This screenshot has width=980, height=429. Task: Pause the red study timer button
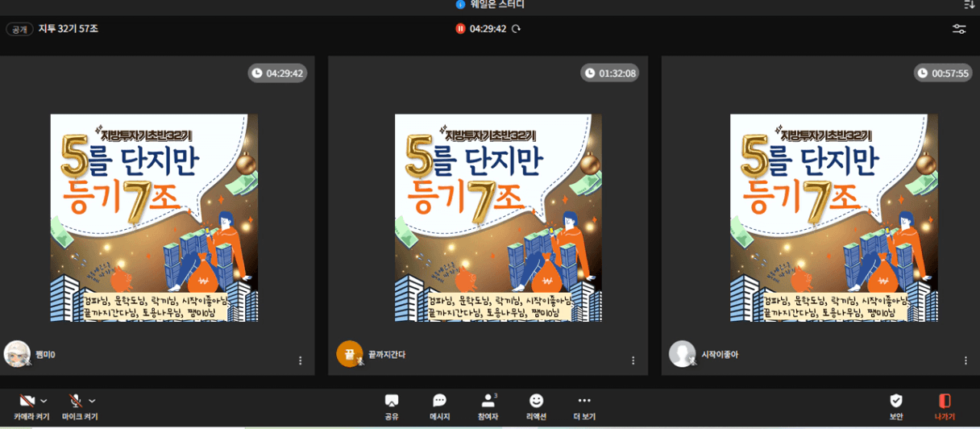point(460,28)
